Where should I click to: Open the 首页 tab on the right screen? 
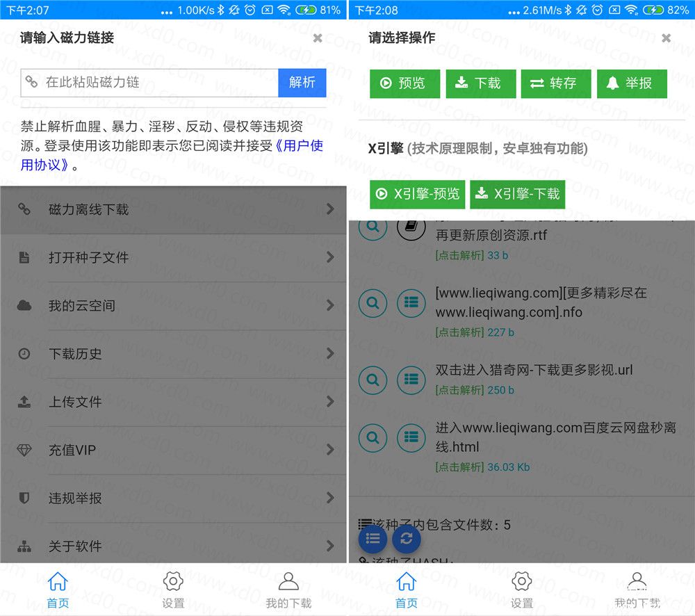(407, 590)
